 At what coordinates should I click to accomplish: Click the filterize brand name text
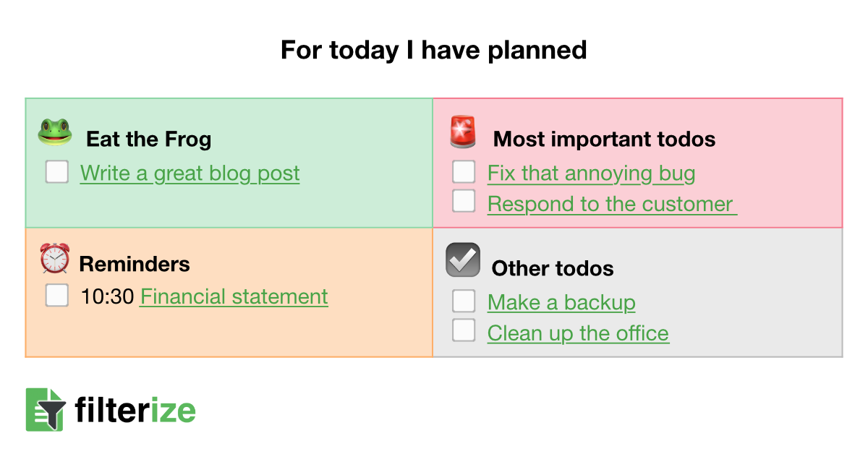(x=135, y=411)
